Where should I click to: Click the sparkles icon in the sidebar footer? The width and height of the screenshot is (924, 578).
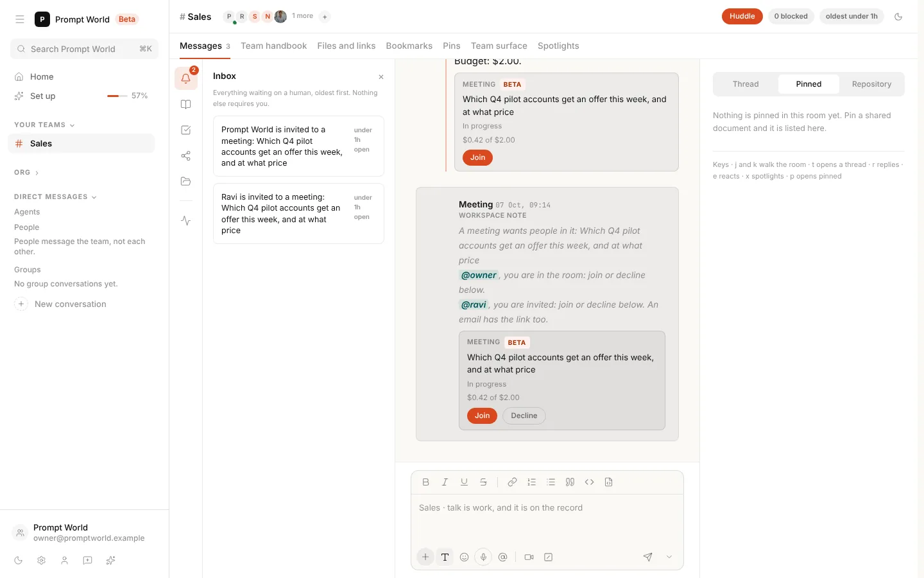[111, 561]
